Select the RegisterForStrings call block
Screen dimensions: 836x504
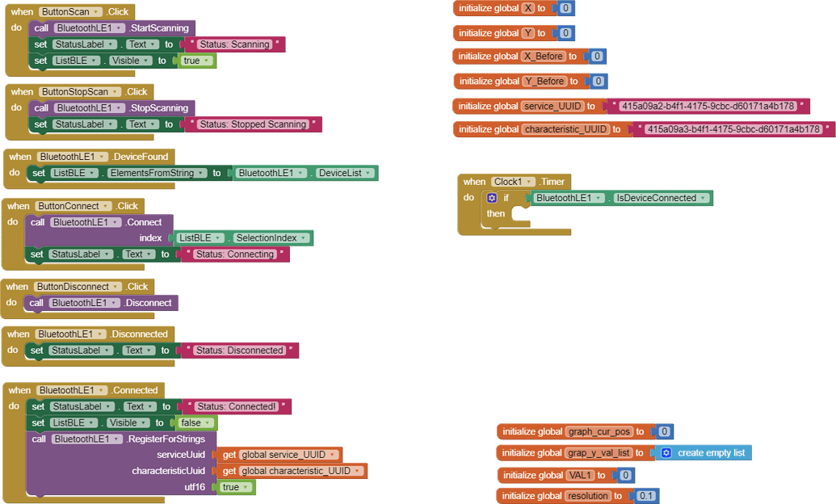point(120,439)
